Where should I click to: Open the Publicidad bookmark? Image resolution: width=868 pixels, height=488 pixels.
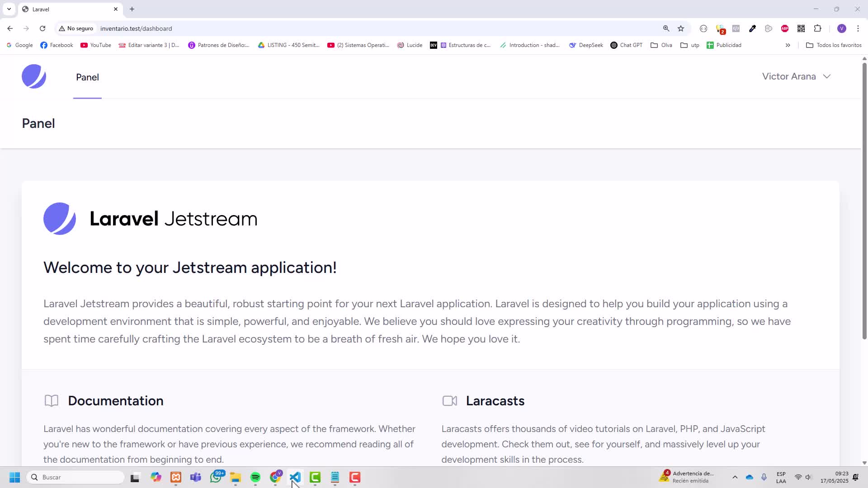pyautogui.click(x=724, y=45)
